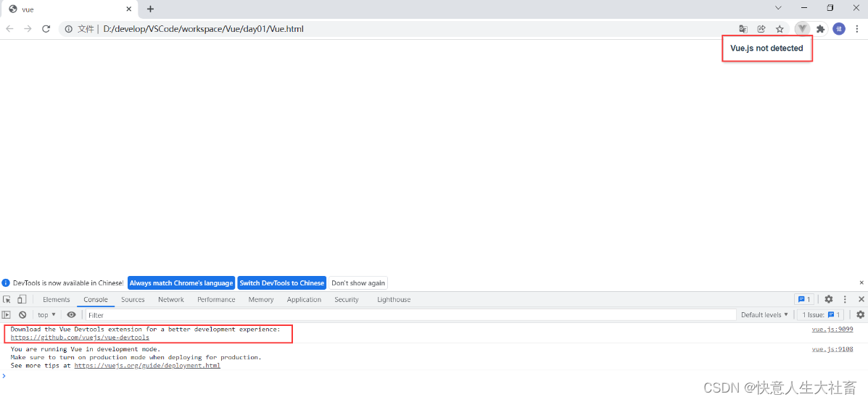
Task: Open the Lighthouse tab
Action: pos(394,299)
